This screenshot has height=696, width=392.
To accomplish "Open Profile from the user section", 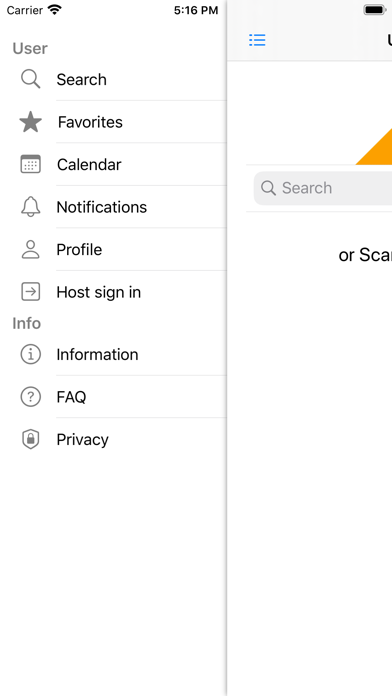I will [x=113, y=249].
